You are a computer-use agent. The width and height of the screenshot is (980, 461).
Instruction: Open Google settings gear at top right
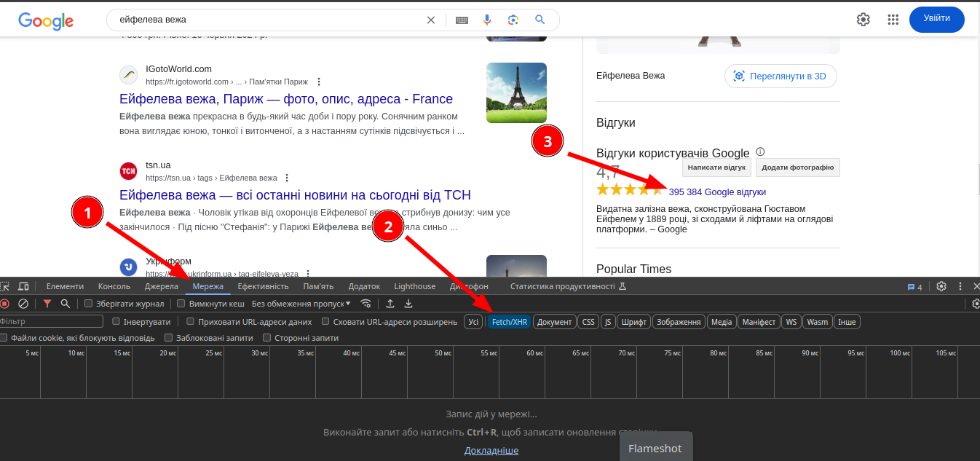(864, 20)
